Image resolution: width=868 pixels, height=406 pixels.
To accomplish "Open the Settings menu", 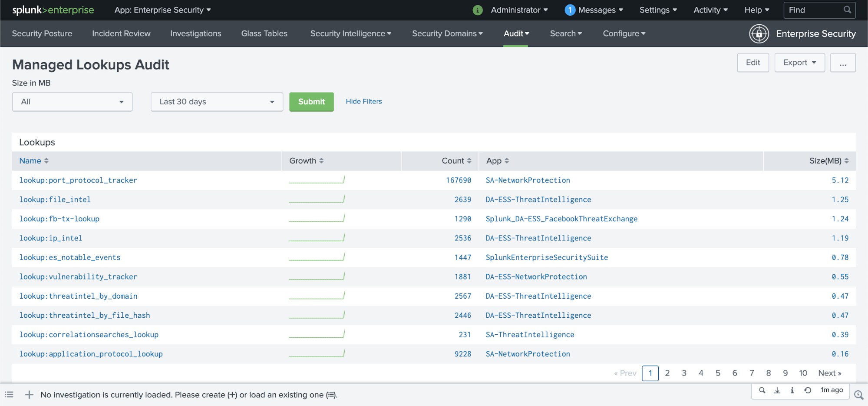I will [x=658, y=10].
